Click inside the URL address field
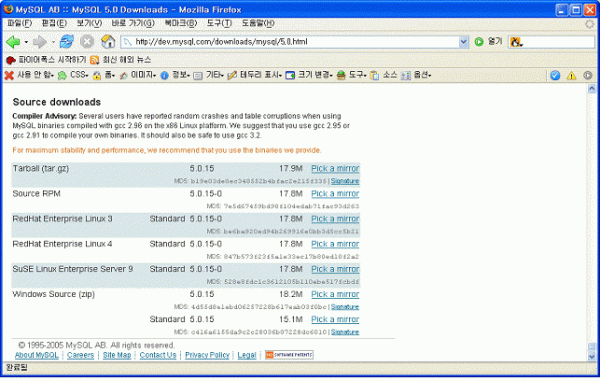Image resolution: width=600 pixels, height=381 pixels. point(295,42)
